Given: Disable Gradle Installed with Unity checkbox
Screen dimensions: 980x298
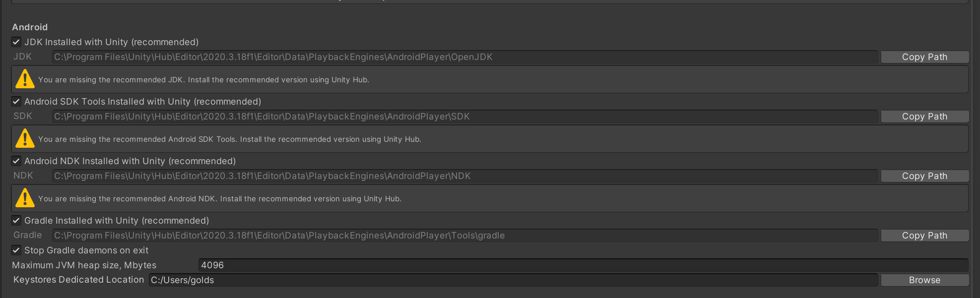Looking at the screenshot, I should point(16,221).
